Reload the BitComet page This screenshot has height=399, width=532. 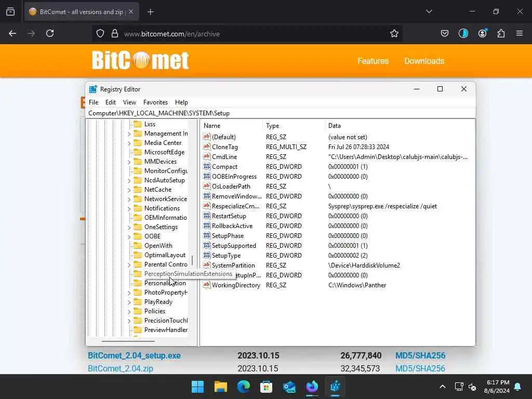coord(50,33)
